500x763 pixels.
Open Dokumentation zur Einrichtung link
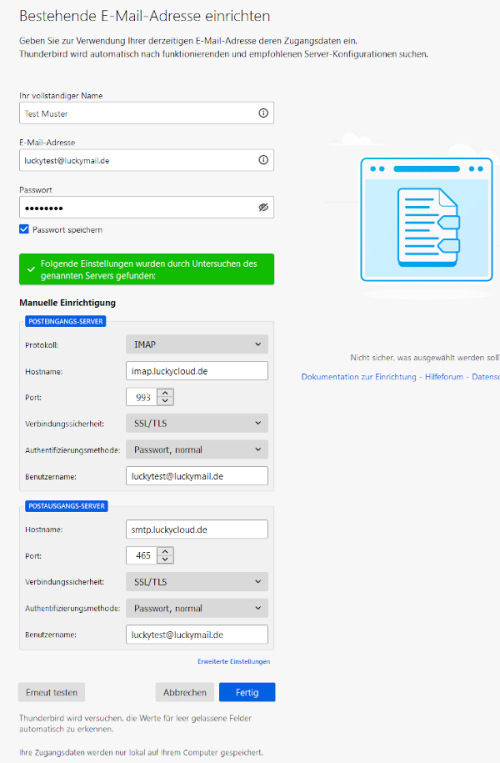pyautogui.click(x=359, y=377)
